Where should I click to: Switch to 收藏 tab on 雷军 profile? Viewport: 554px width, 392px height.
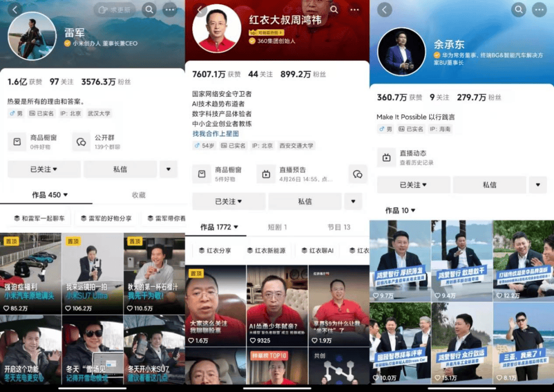(138, 195)
